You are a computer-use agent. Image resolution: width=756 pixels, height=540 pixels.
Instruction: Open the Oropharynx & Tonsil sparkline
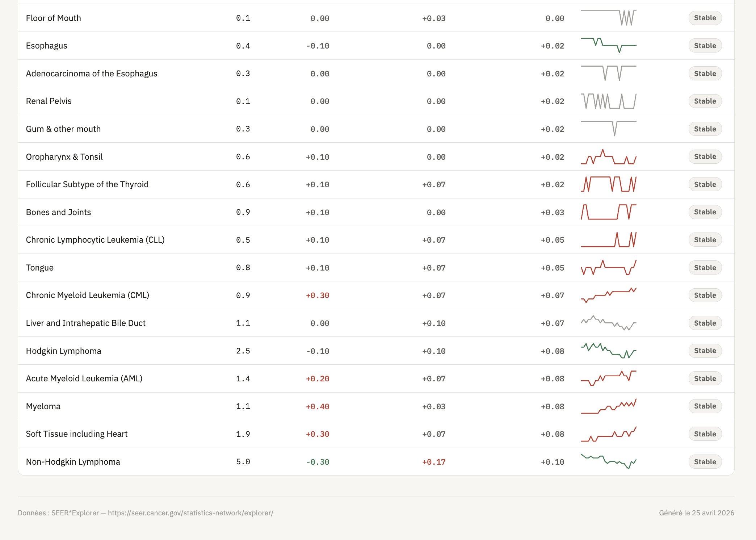tap(608, 157)
